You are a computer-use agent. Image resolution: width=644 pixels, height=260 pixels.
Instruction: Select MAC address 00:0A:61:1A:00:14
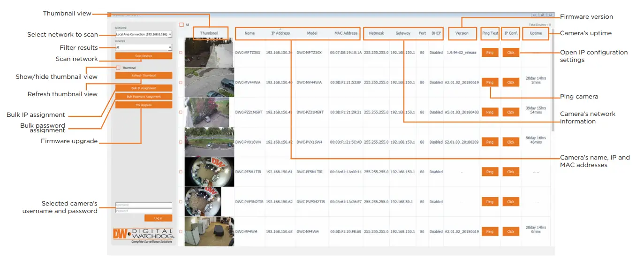346,172
